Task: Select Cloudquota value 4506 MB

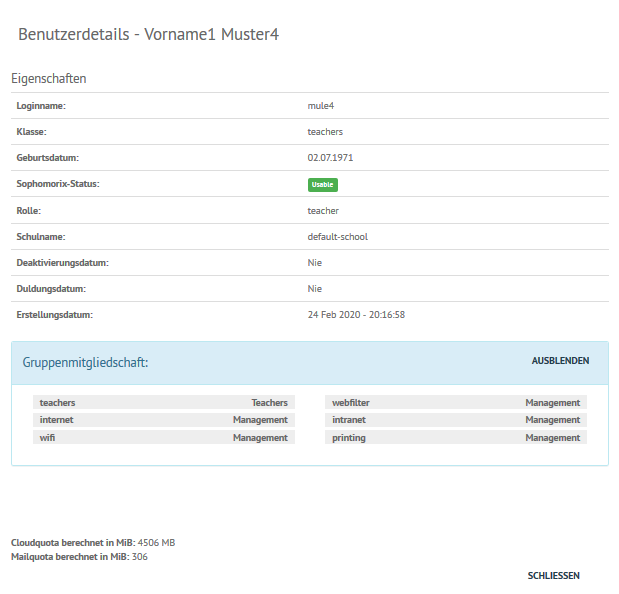Action: tap(156, 543)
